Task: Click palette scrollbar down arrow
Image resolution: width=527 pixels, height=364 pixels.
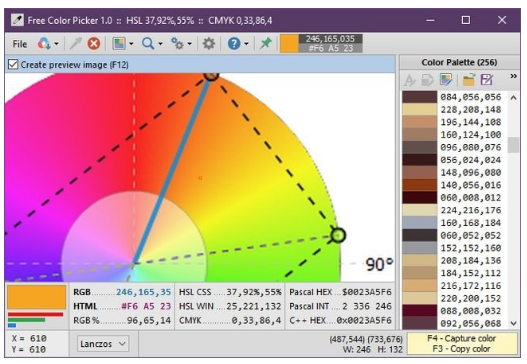Action: 513,323
